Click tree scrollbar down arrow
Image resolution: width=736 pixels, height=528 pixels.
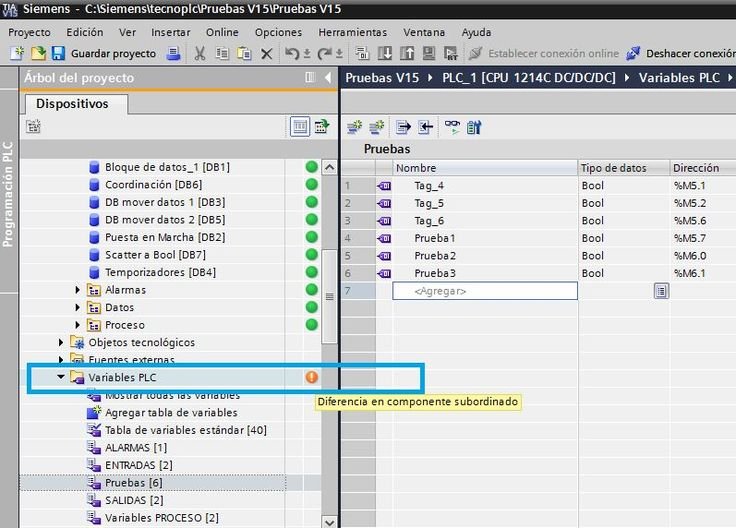click(330, 521)
